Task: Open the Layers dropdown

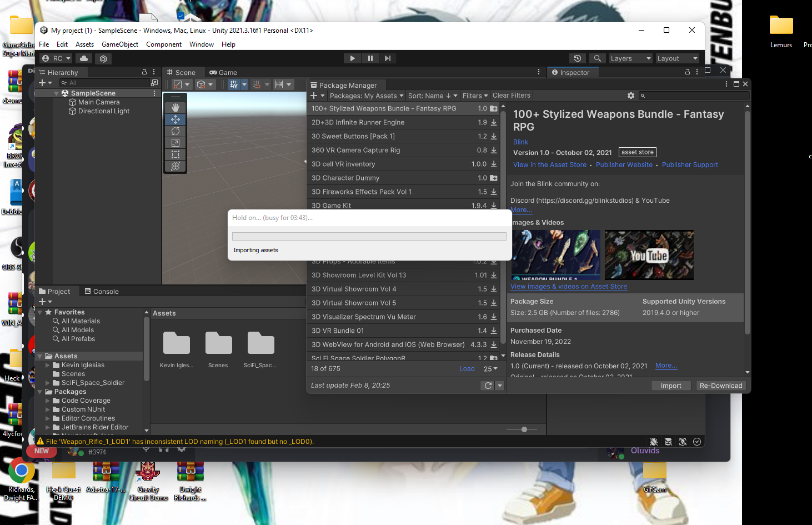Action: 630,58
